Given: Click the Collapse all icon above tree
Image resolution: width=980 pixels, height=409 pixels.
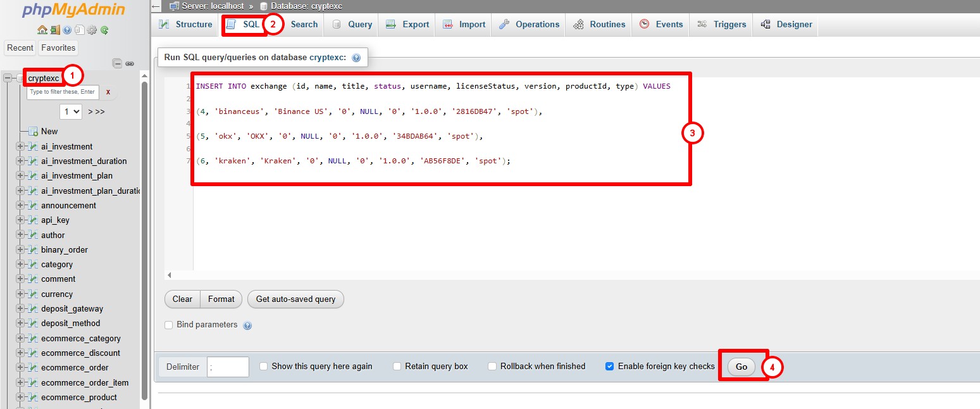Looking at the screenshot, I should [117, 63].
